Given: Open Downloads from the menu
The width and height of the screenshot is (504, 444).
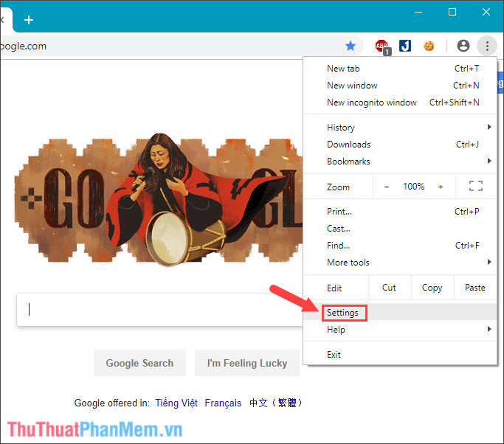Looking at the screenshot, I should click(400, 145).
